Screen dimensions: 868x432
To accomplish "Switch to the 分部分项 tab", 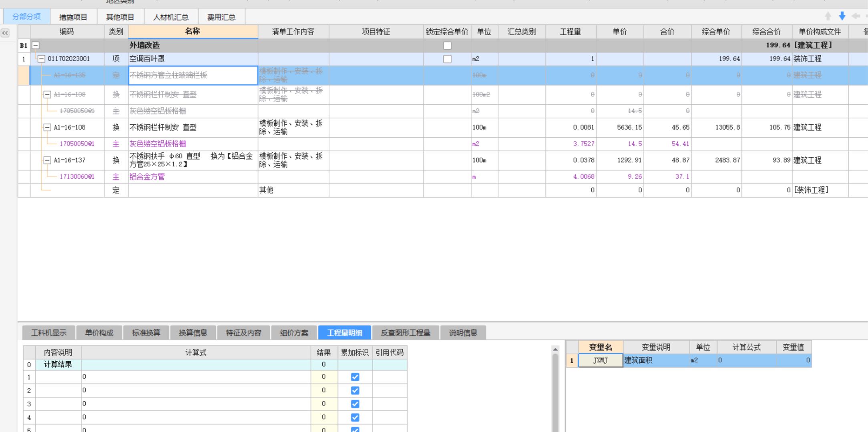I will click(26, 17).
